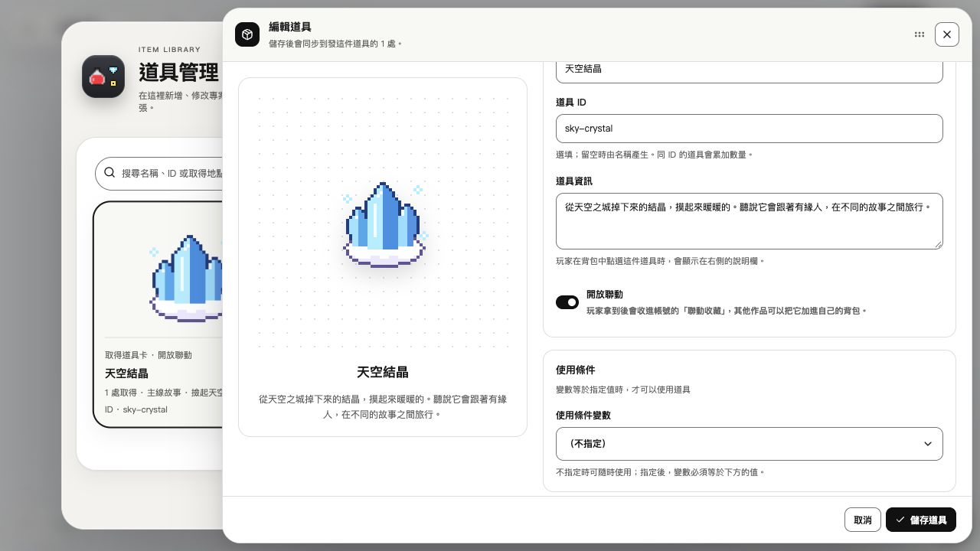The width and height of the screenshot is (980, 551).
Task: Click the box icon in edit dialog header
Action: point(247,34)
